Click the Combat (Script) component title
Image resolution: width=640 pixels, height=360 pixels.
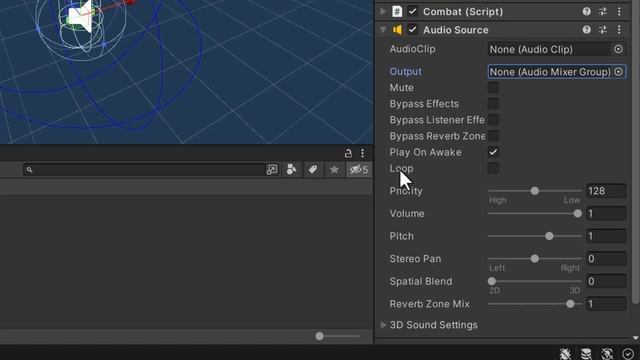pyautogui.click(x=463, y=11)
